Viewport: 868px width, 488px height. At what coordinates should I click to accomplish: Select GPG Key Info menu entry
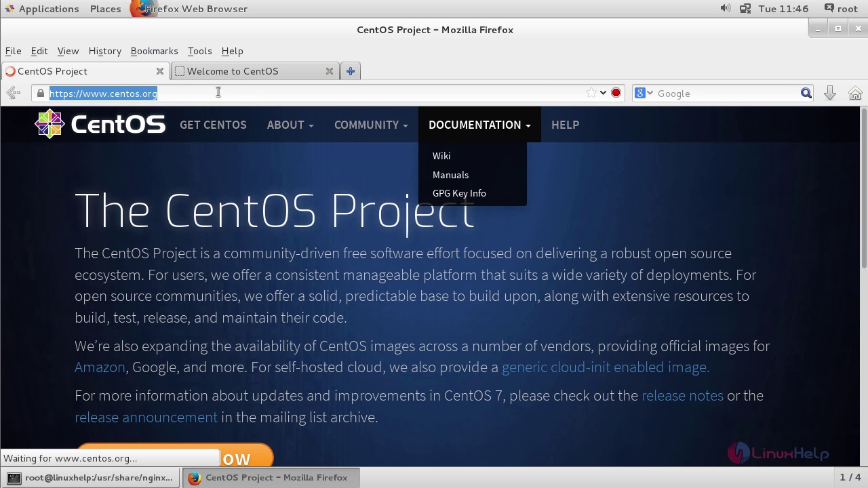click(x=459, y=193)
